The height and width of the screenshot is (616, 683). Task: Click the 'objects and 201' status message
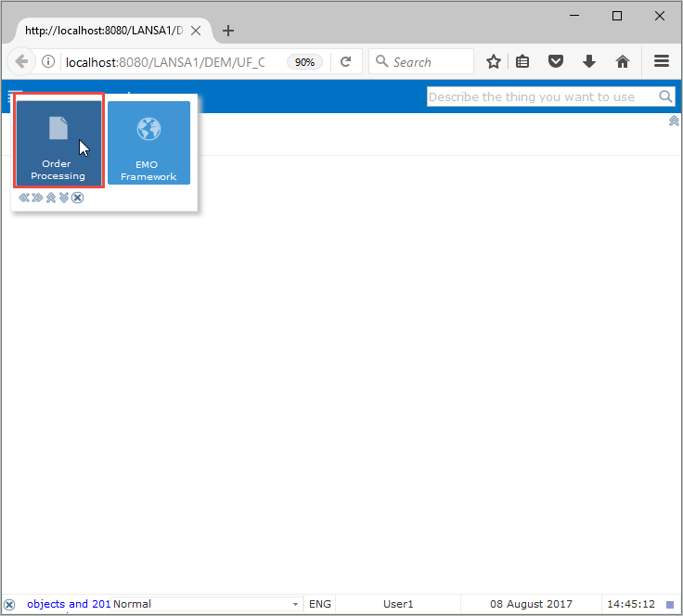[69, 604]
